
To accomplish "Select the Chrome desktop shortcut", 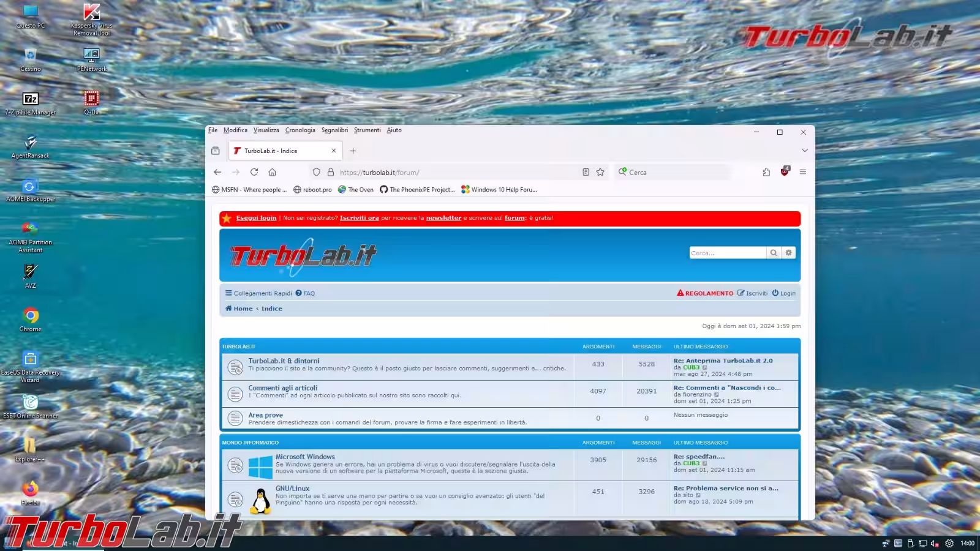I will tap(30, 320).
